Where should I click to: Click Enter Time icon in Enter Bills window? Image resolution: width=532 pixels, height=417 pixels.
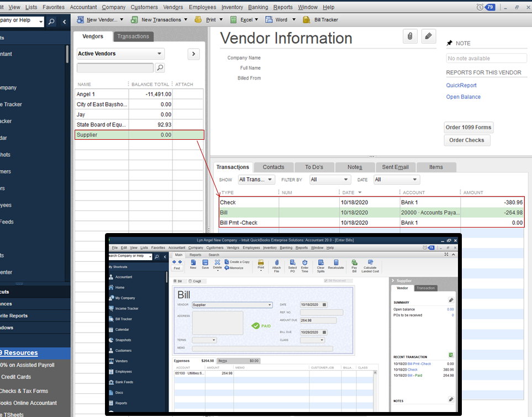(x=305, y=266)
